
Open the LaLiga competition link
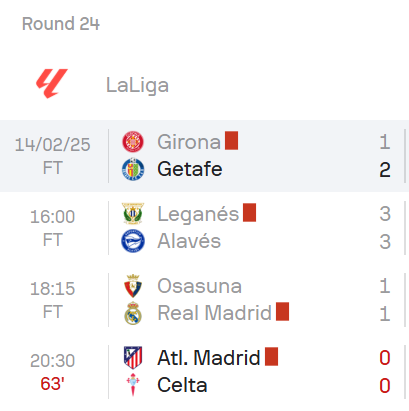coord(137,85)
